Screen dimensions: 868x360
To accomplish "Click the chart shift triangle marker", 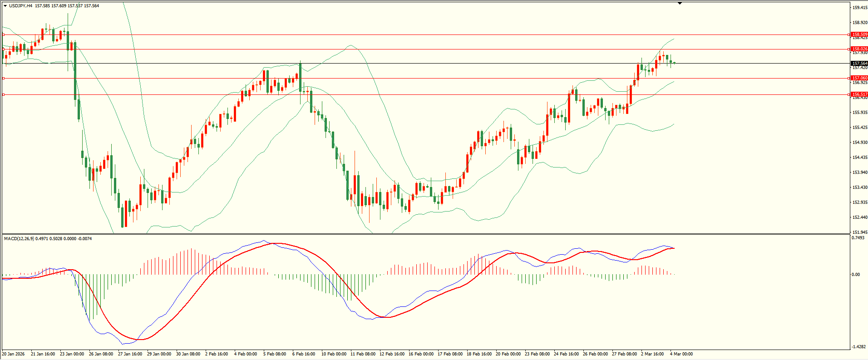I will coord(680,3).
